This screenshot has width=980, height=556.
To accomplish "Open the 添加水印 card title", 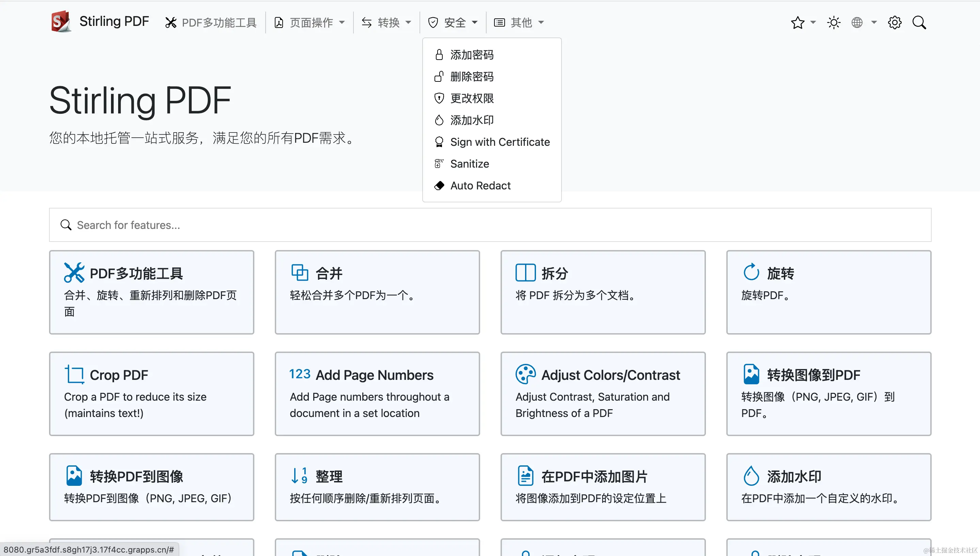I will coord(794,477).
